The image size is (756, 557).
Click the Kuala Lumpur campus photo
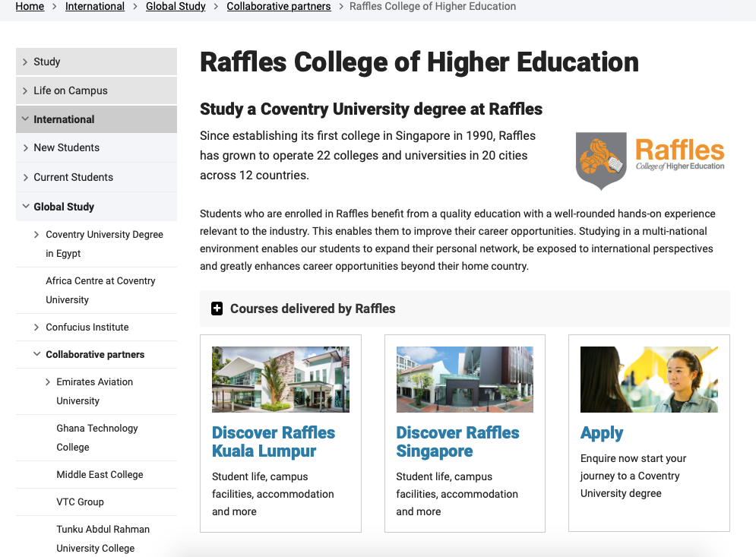coord(280,379)
